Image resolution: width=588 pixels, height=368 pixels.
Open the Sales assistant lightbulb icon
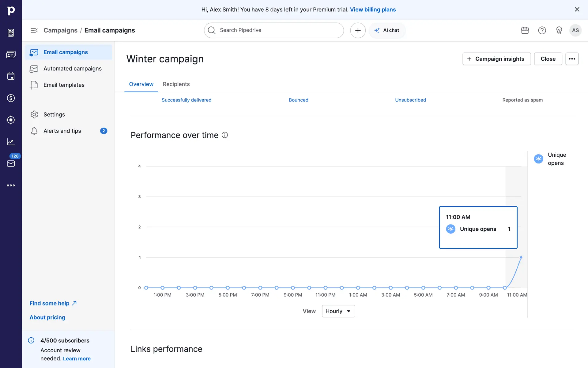pos(559,30)
